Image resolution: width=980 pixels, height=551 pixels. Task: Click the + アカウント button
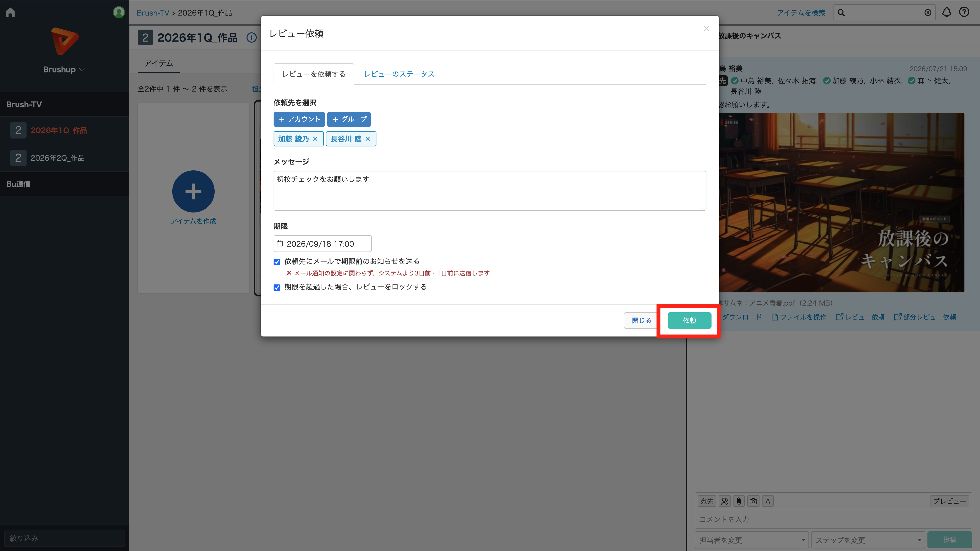299,119
